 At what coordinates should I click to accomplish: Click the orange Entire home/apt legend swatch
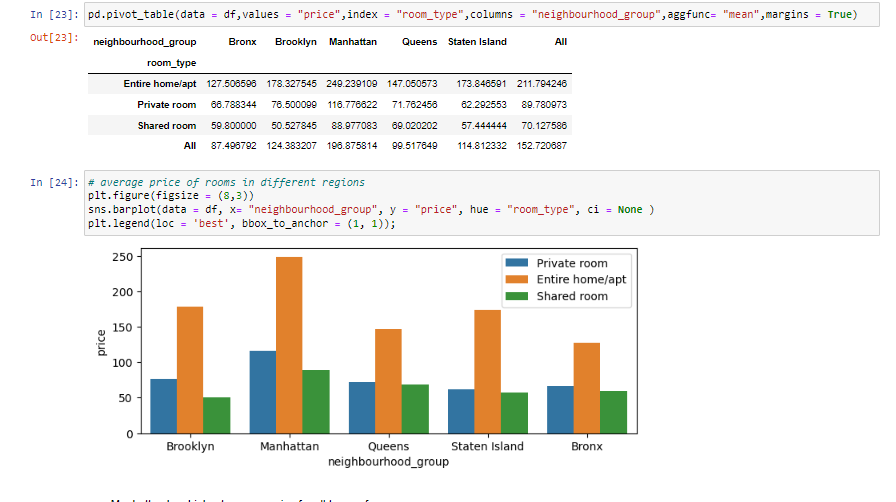tap(517, 280)
